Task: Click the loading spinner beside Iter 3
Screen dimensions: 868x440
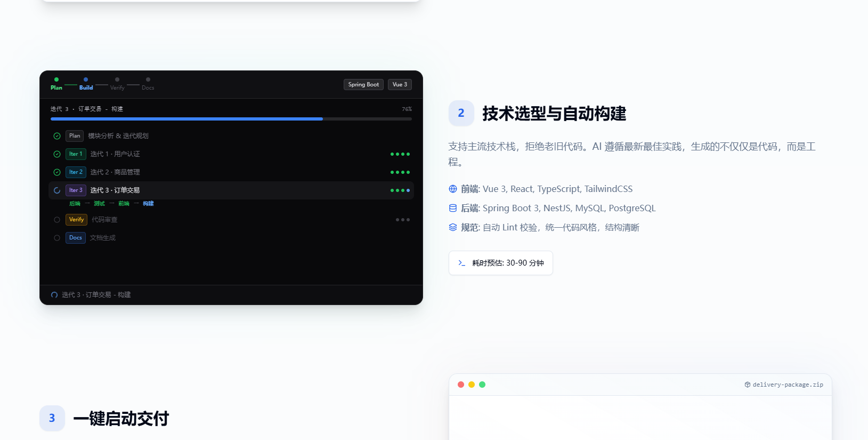Action: (57, 190)
